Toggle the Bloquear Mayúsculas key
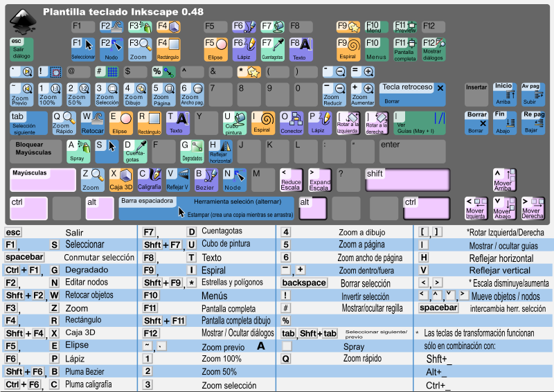Viewport: 554px width, 392px height. [x=35, y=151]
